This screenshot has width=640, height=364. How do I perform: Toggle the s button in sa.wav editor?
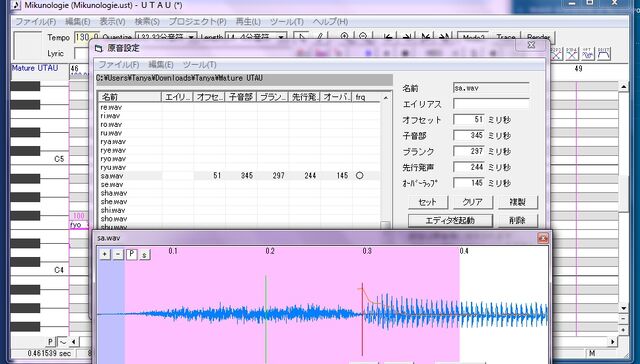coord(144,255)
